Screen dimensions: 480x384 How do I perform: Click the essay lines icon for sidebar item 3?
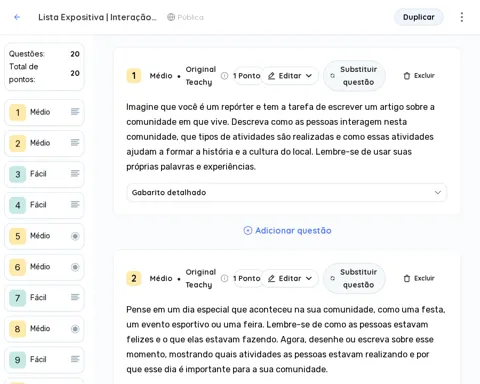click(x=75, y=174)
